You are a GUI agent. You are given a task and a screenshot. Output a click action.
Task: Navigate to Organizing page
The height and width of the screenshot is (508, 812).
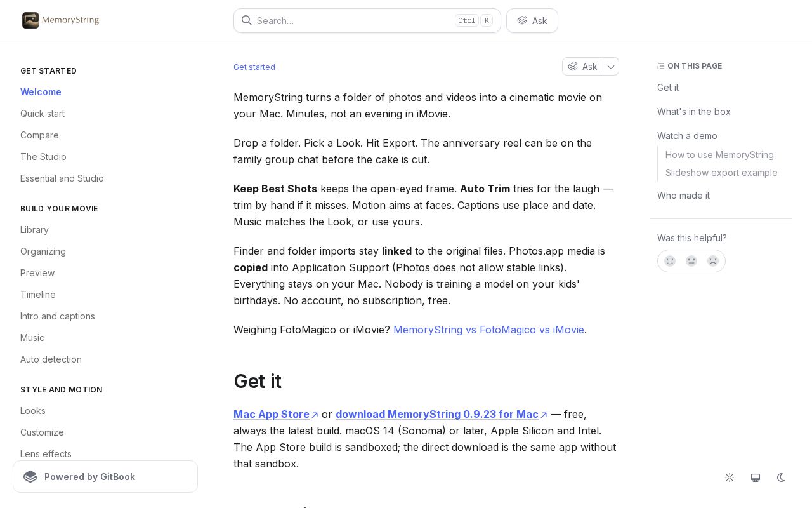pyautogui.click(x=43, y=251)
